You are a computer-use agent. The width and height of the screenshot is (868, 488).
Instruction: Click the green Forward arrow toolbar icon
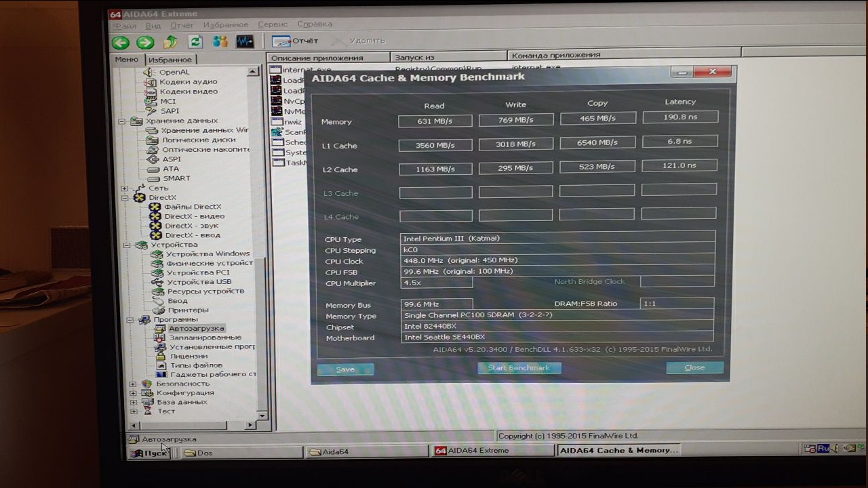(145, 42)
